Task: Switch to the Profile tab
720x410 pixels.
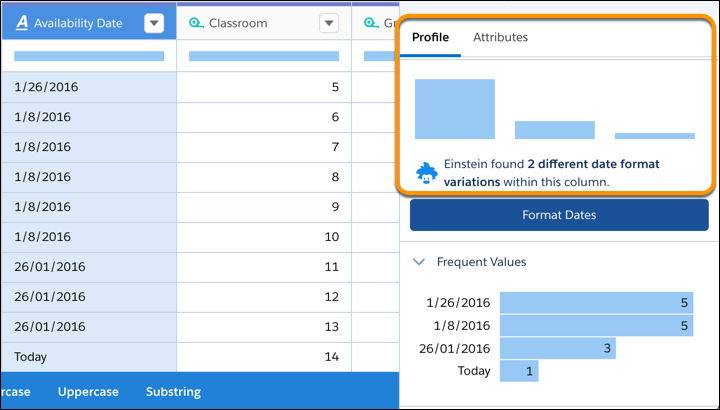Action: pos(431,38)
